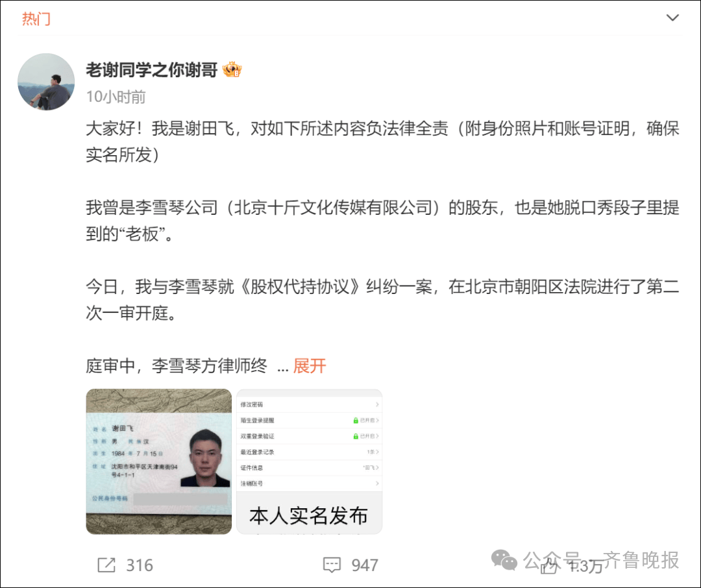View the account settings screenshot thumbnail
The width and height of the screenshot is (701, 588).
click(310, 461)
